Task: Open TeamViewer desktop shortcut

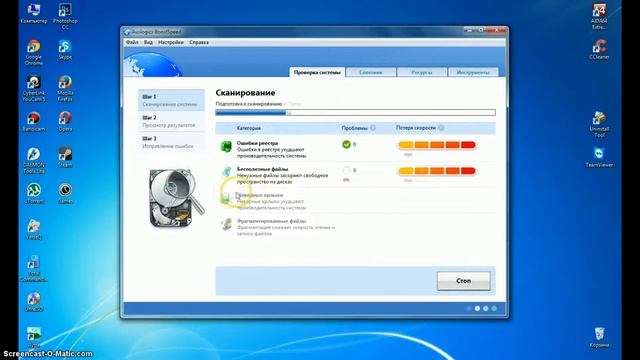Action: (x=599, y=158)
